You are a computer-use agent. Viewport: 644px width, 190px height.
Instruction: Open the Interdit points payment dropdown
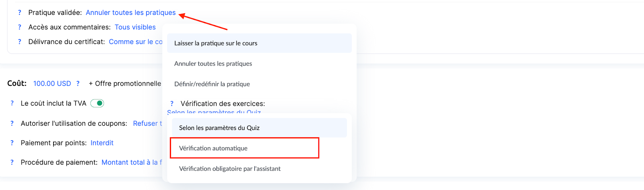click(102, 143)
